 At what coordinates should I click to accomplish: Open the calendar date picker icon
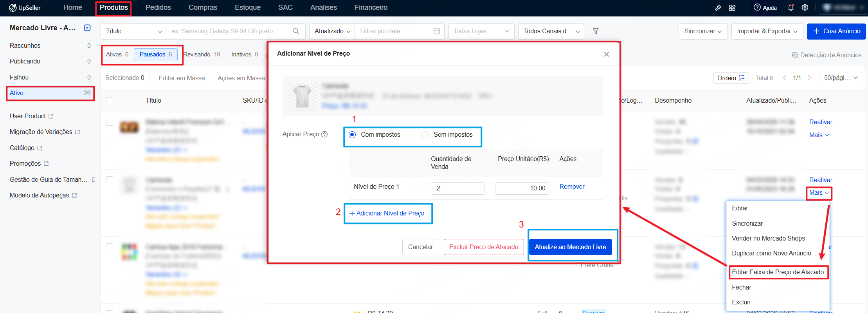coord(437,31)
